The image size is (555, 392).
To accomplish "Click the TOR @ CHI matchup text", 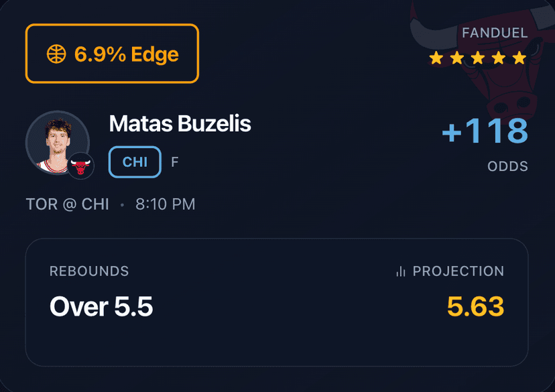I will [67, 204].
